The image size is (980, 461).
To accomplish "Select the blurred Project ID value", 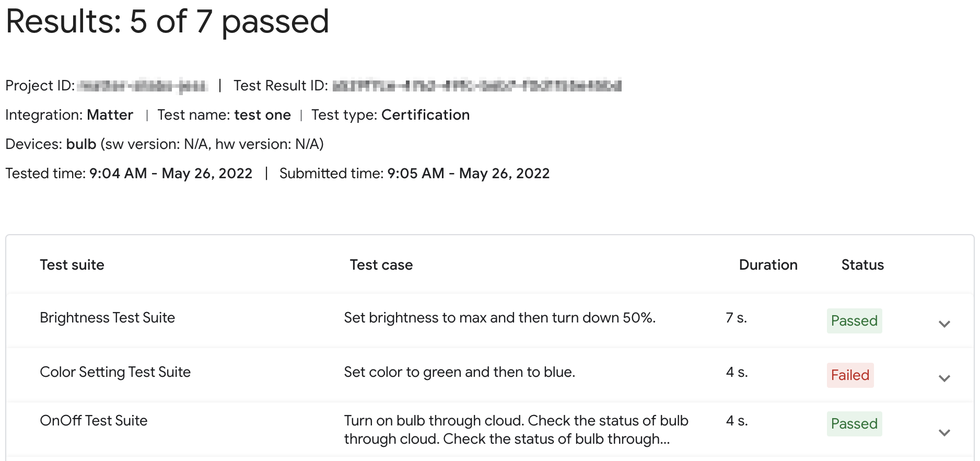I will 144,85.
